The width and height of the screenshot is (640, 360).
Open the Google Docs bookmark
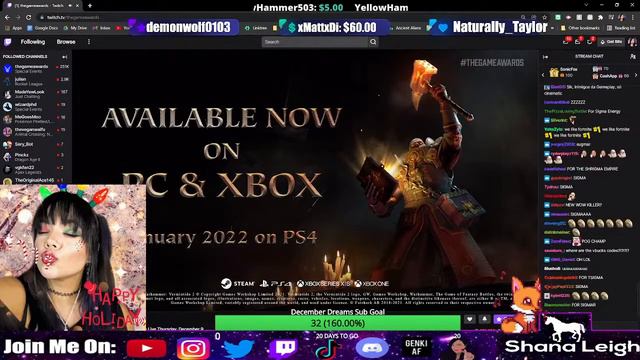[x=42, y=28]
